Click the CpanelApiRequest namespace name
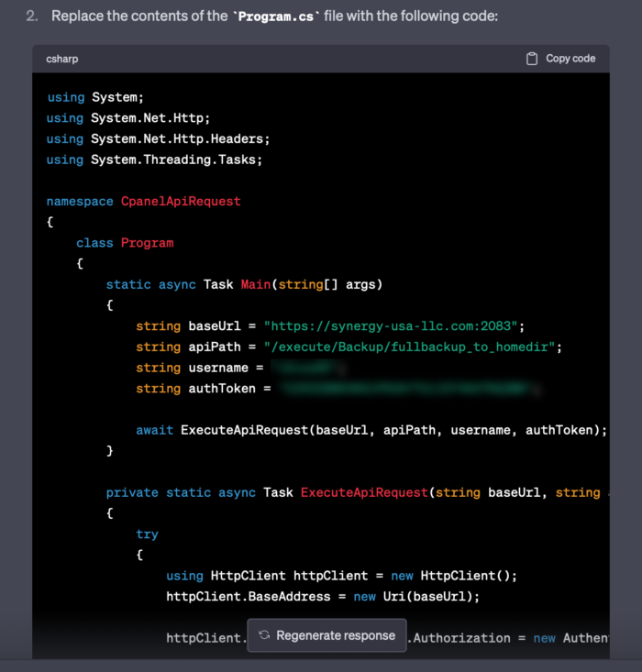The height and width of the screenshot is (672, 642). tap(181, 201)
